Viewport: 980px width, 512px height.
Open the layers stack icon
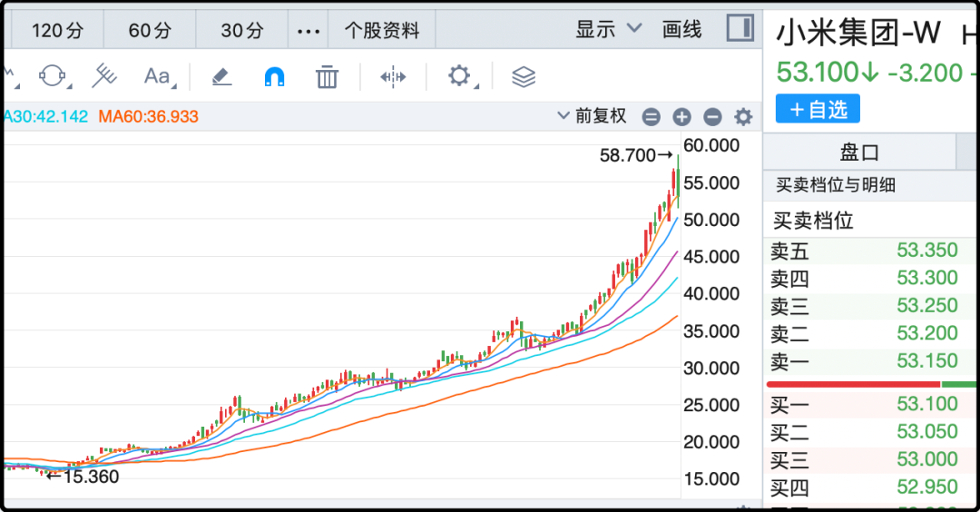coord(524,77)
